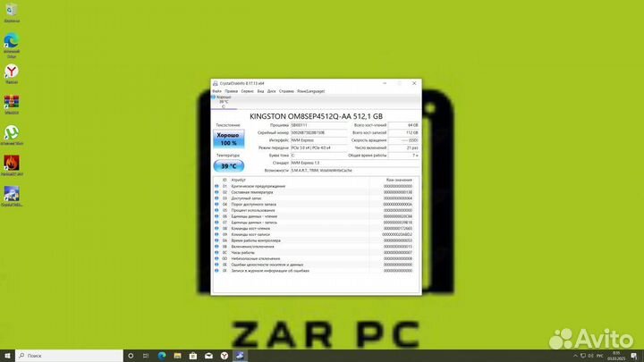Click the taskbar clock and date
This screenshot has height=362, width=644.
click(616, 356)
